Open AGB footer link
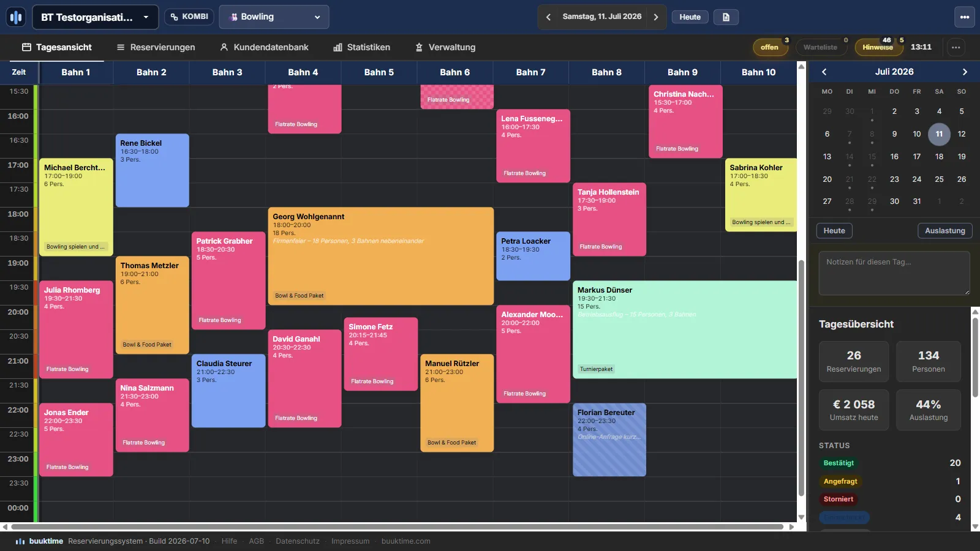The width and height of the screenshot is (980, 551). pyautogui.click(x=256, y=541)
